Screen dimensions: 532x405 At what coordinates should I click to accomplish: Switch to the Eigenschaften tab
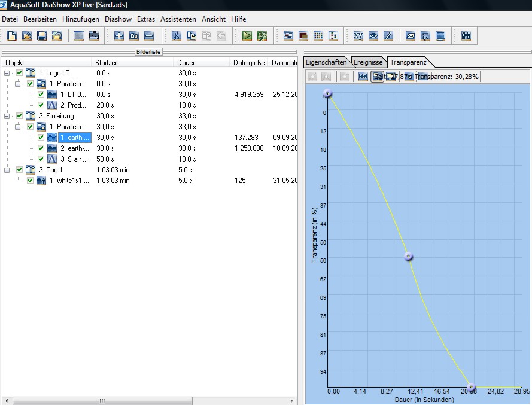(326, 62)
